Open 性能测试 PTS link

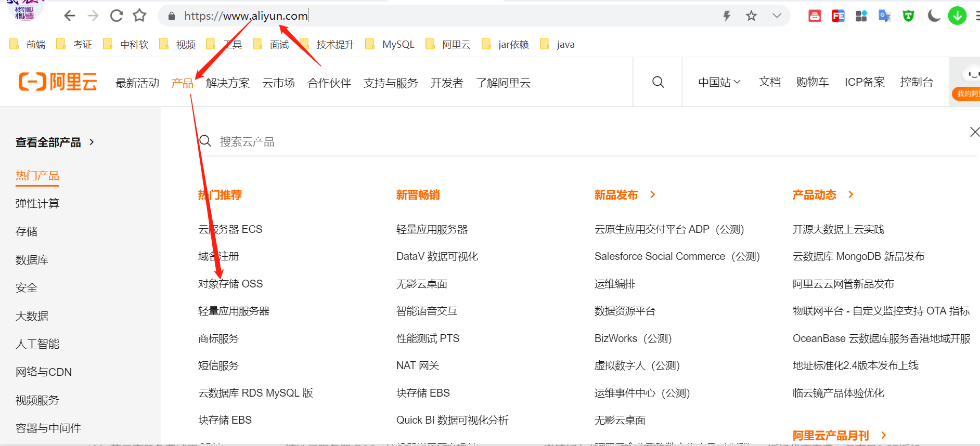pyautogui.click(x=428, y=338)
